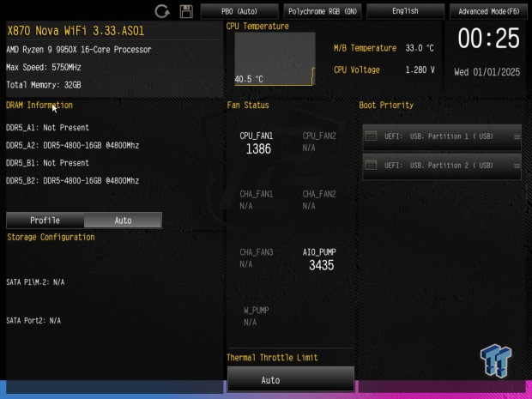Switch to Advanced Mode (F6)
The width and height of the screenshot is (532, 399).
point(489,11)
